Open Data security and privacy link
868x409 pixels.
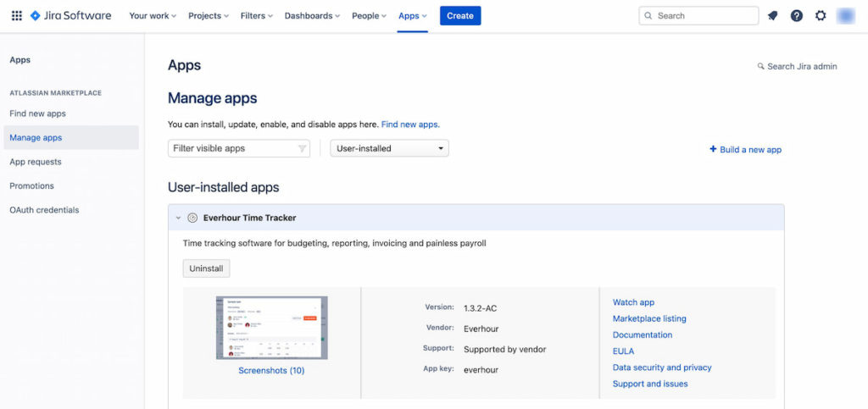tap(662, 368)
